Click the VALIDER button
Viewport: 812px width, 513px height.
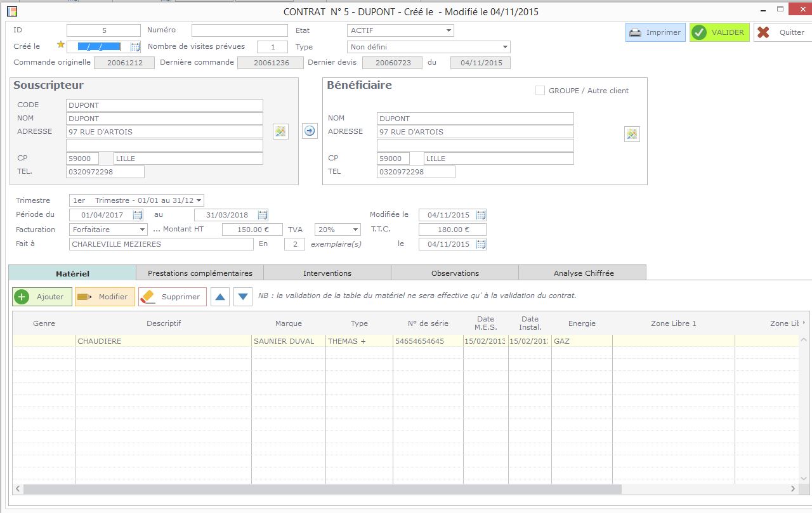click(x=719, y=32)
